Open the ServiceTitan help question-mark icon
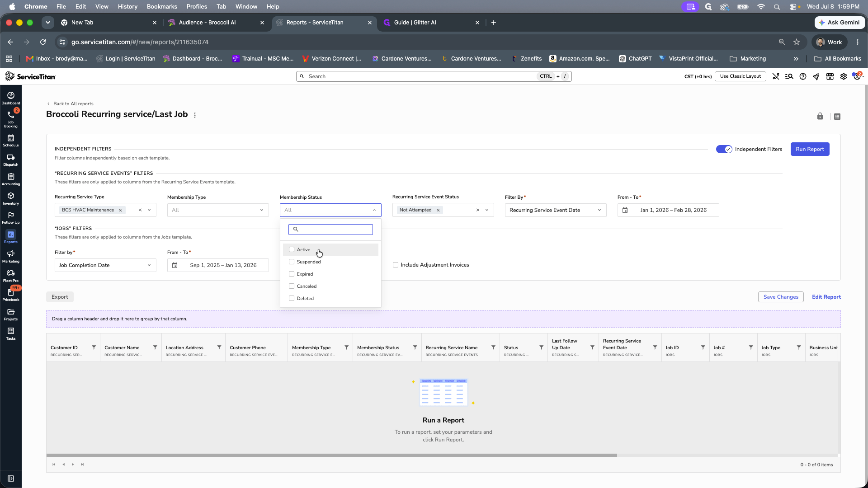Viewport: 868px width, 488px height. (x=803, y=76)
